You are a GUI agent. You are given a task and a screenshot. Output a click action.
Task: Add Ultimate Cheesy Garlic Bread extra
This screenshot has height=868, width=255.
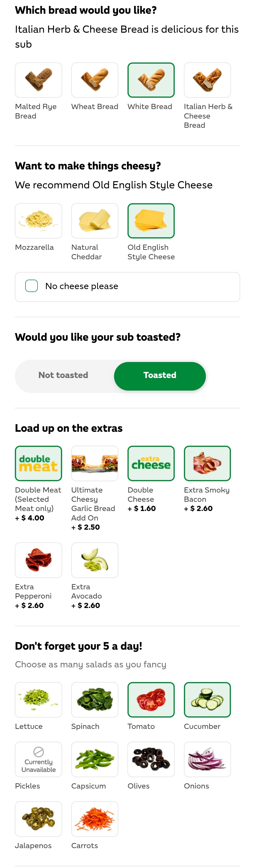point(94,463)
